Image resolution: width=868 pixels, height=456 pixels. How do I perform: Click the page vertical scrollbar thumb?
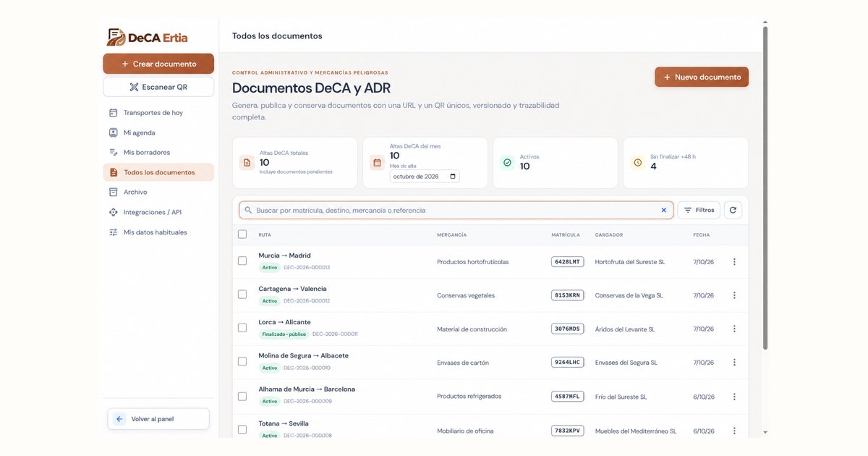765,188
